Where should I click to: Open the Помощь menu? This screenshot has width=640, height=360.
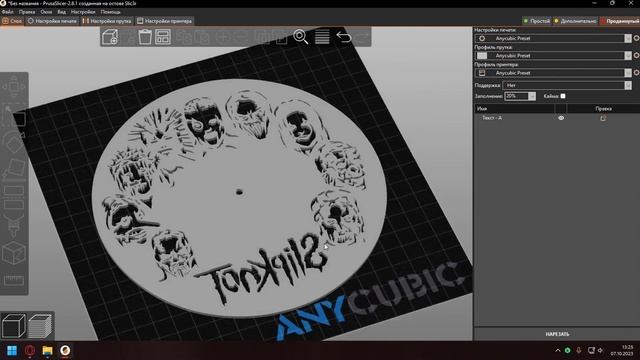click(110, 12)
